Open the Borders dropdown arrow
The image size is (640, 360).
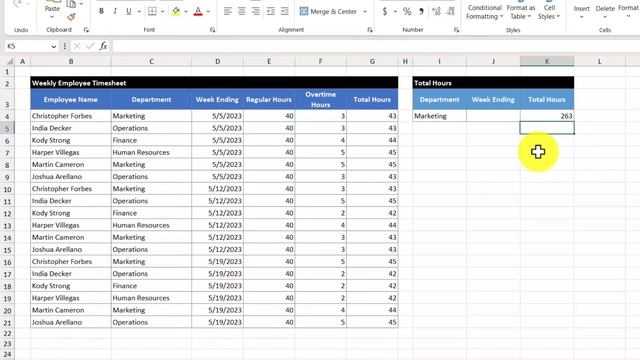pyautogui.click(x=162, y=12)
